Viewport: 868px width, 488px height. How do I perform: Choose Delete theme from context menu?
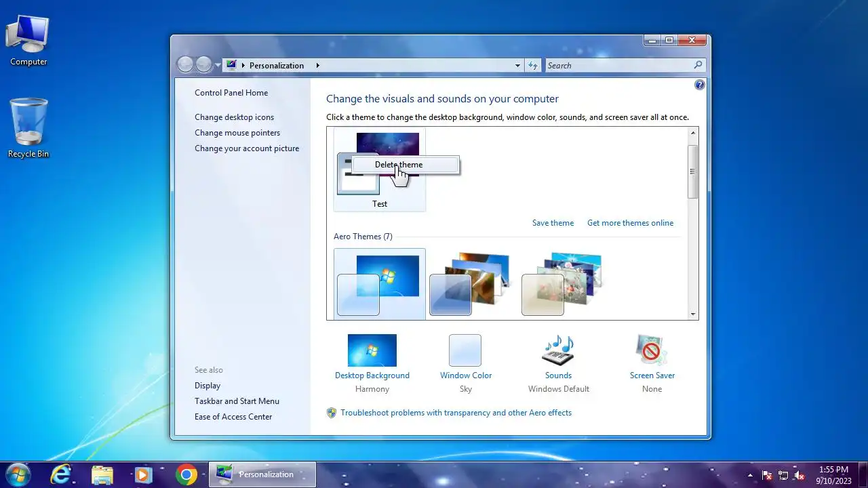pos(406,165)
